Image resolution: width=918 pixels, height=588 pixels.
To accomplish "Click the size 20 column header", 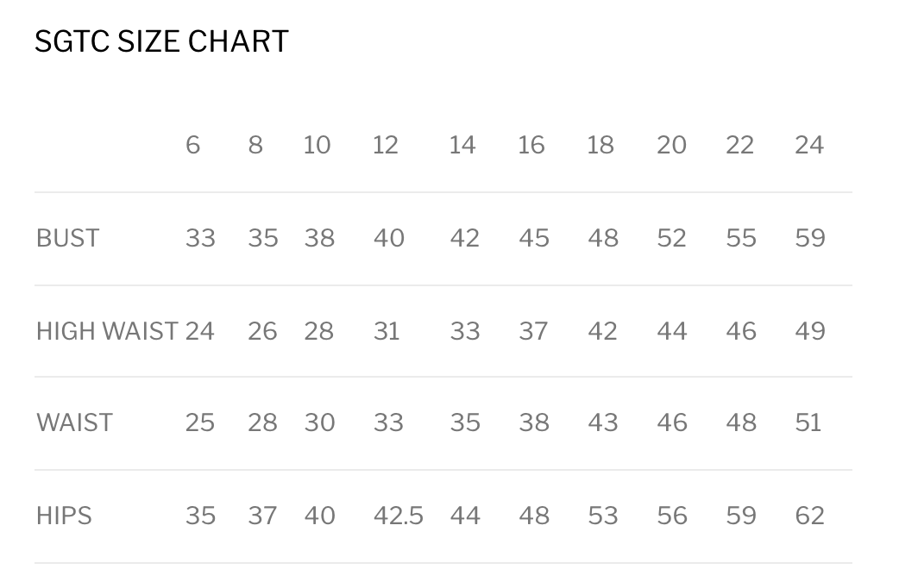I will point(671,145).
